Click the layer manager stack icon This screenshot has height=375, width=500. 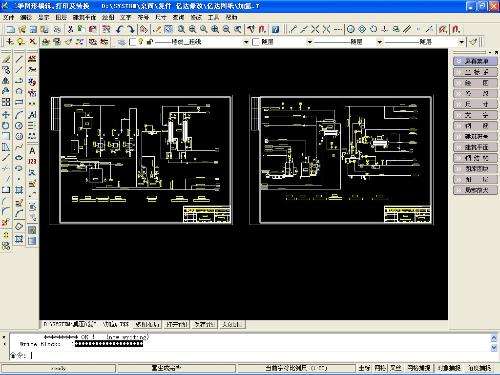click(122, 42)
